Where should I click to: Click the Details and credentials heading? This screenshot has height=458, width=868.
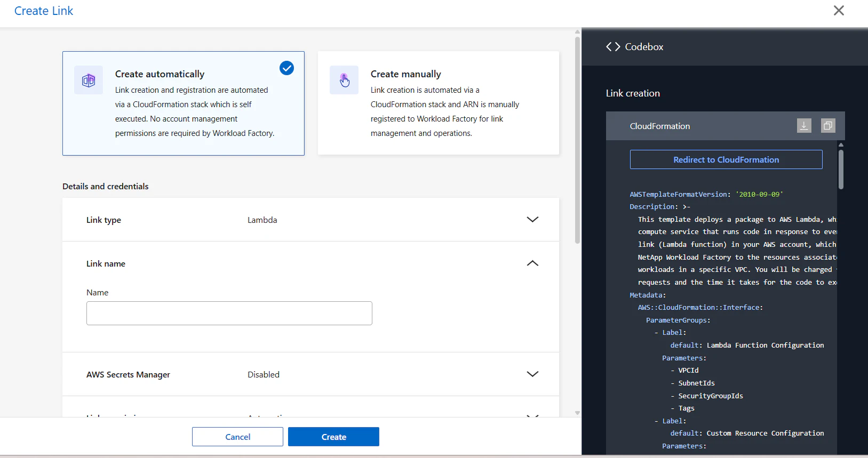coord(106,187)
